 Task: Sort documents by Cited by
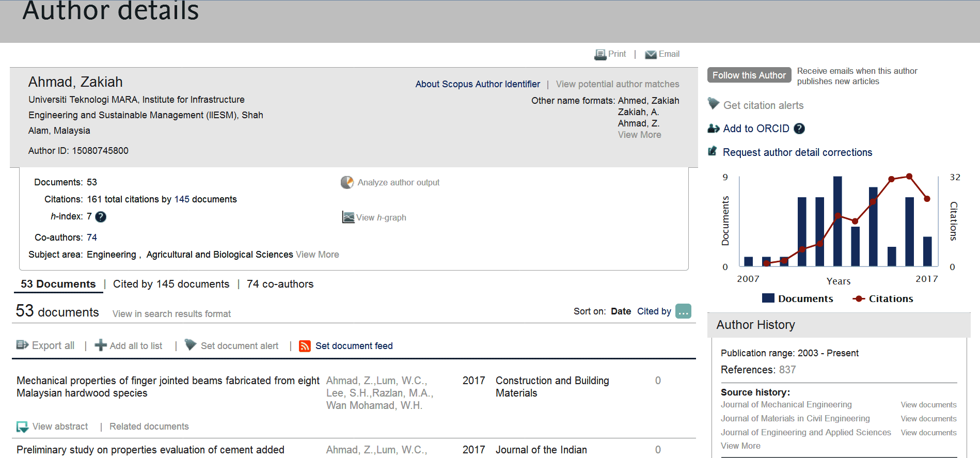[654, 311]
